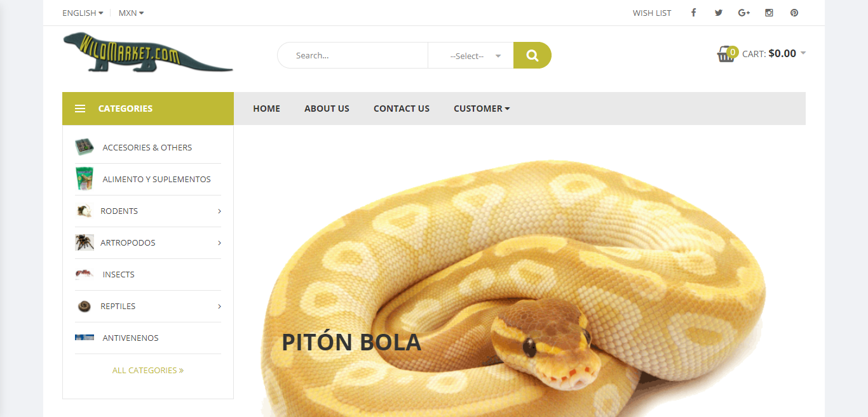Open the Twitter social icon
The image size is (868, 417).
(719, 13)
